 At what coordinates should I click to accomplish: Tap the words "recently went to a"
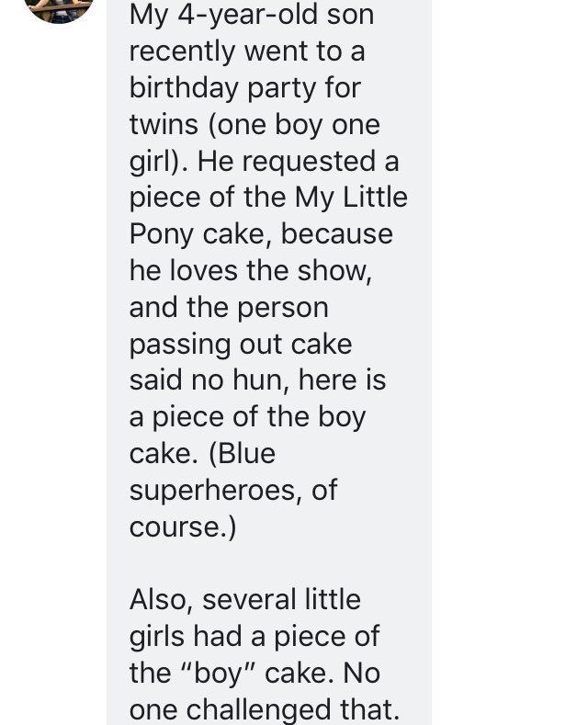pyautogui.click(x=247, y=51)
